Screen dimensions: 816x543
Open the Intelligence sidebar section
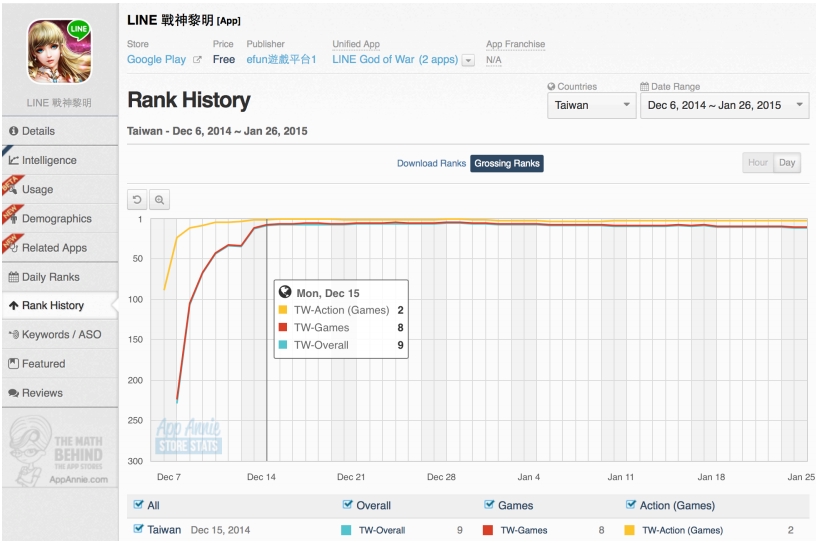pyautogui.click(x=60, y=160)
